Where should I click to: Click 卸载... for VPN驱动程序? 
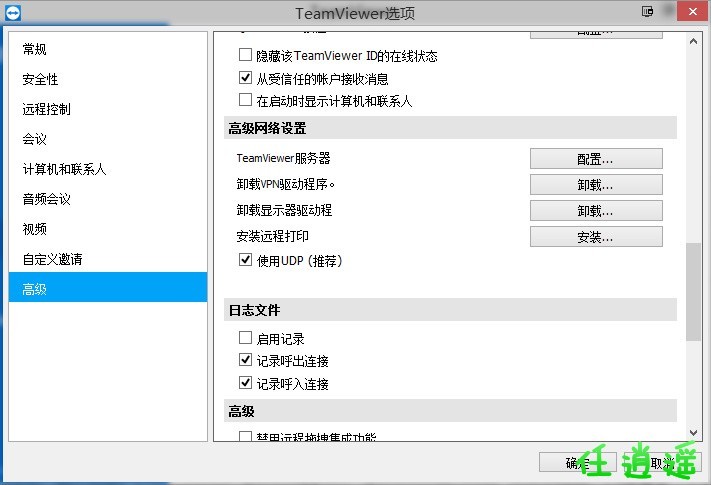point(596,185)
